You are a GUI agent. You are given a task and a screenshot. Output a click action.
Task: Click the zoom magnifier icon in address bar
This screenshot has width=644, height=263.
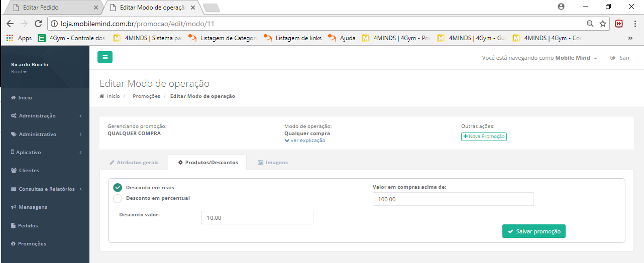click(590, 24)
